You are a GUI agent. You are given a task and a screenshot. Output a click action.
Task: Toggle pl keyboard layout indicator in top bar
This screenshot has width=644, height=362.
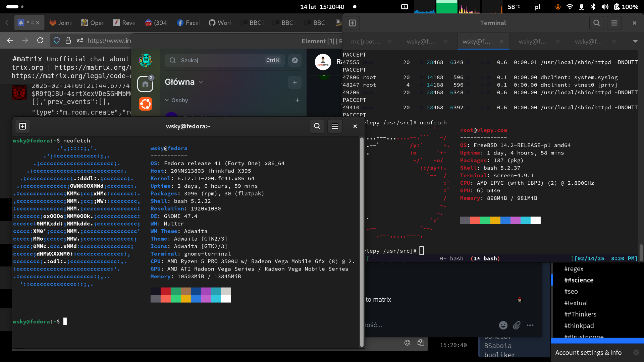tap(537, 7)
